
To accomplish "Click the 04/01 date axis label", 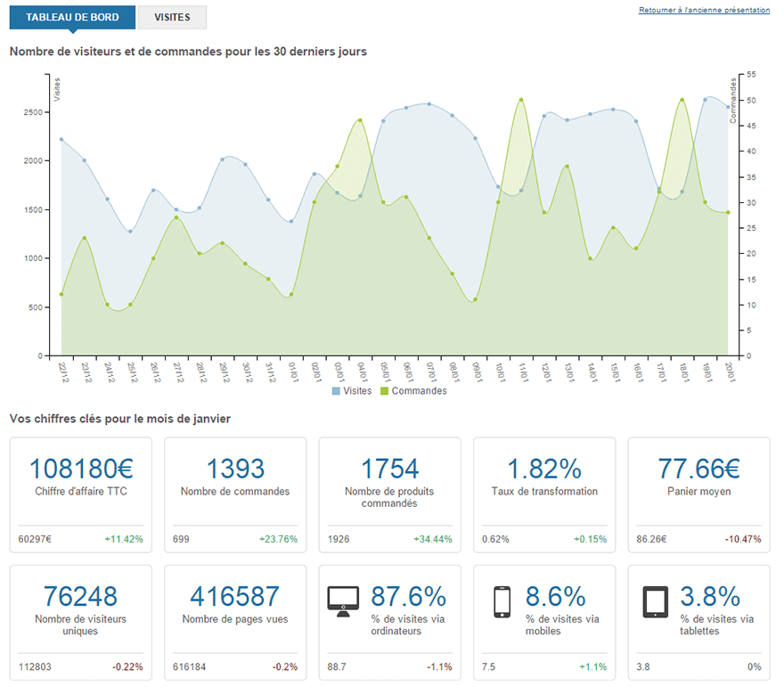I will 363,372.
